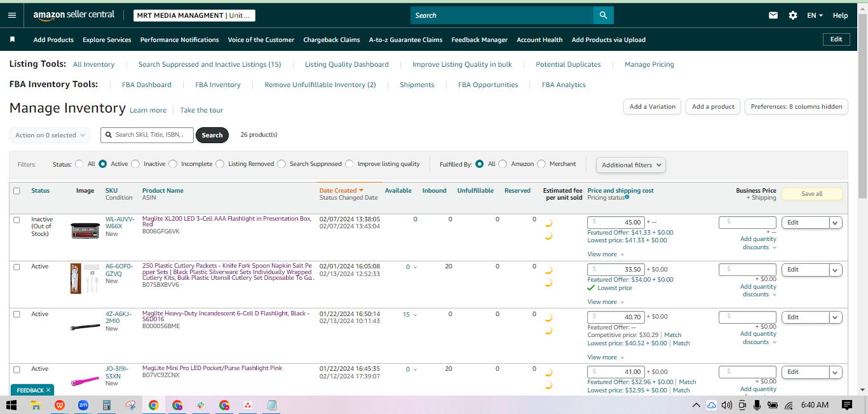
Task: Click the Maglite XL200 product thumbnail
Action: (85, 230)
